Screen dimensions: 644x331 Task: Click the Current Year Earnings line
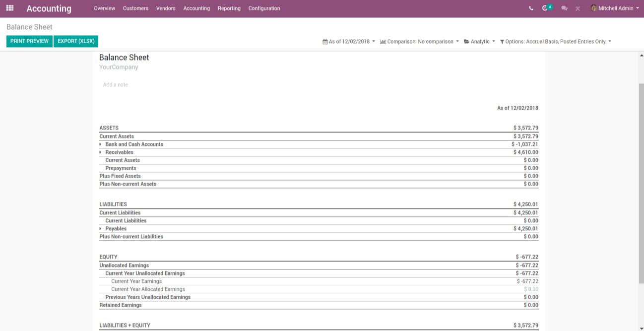(319, 281)
